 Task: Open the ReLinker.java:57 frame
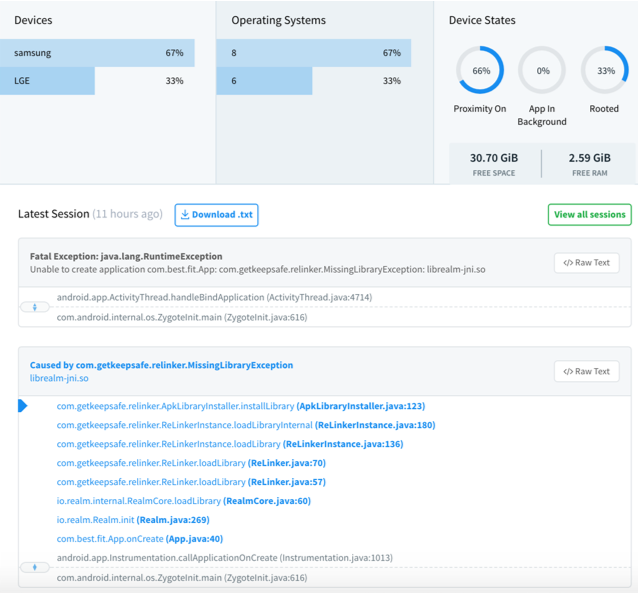(x=191, y=482)
